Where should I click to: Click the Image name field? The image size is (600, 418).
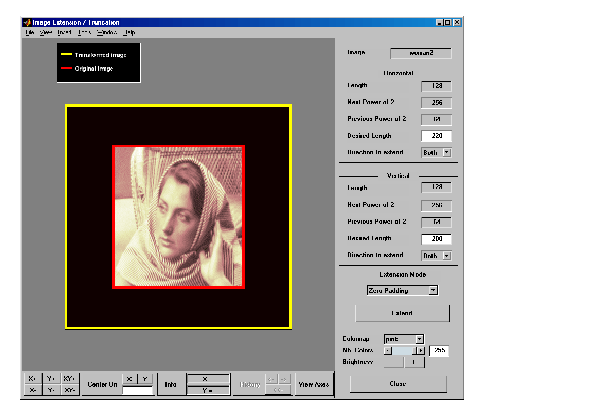[421, 53]
